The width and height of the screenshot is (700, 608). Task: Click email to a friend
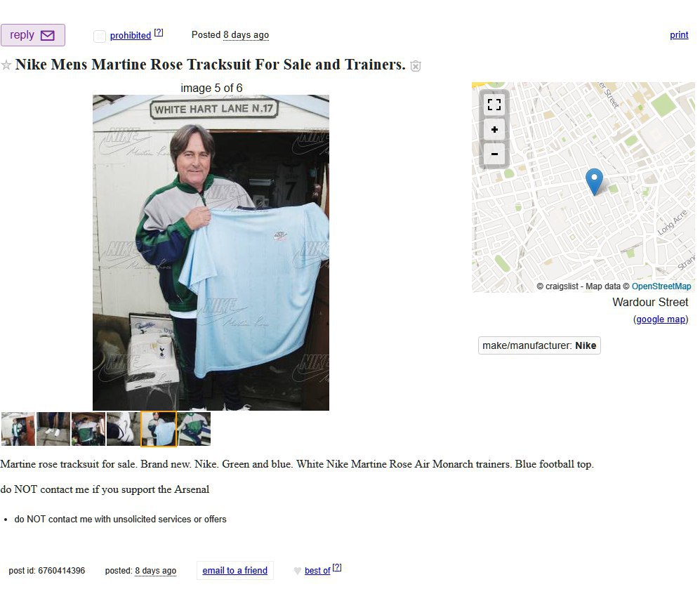tap(235, 571)
